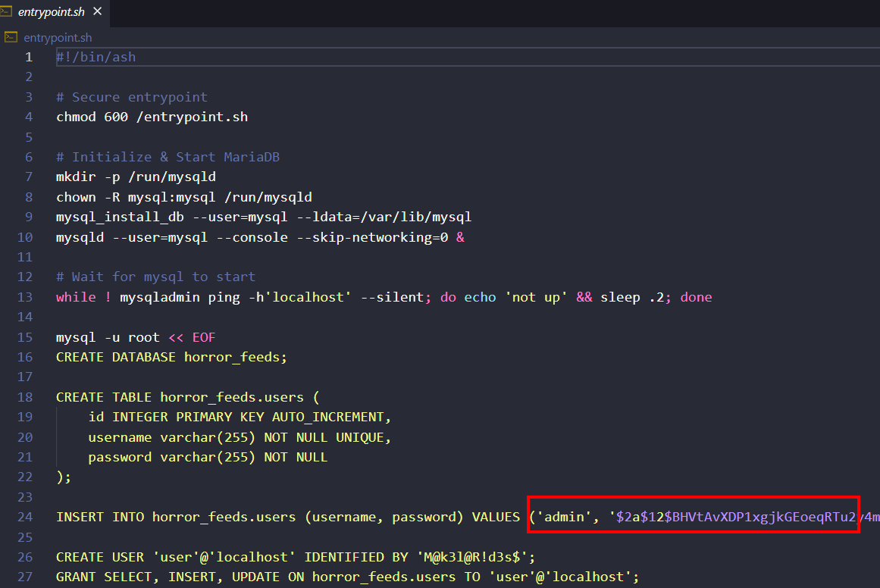Select line number 13 in the gutter
880x588 pixels.
click(25, 297)
